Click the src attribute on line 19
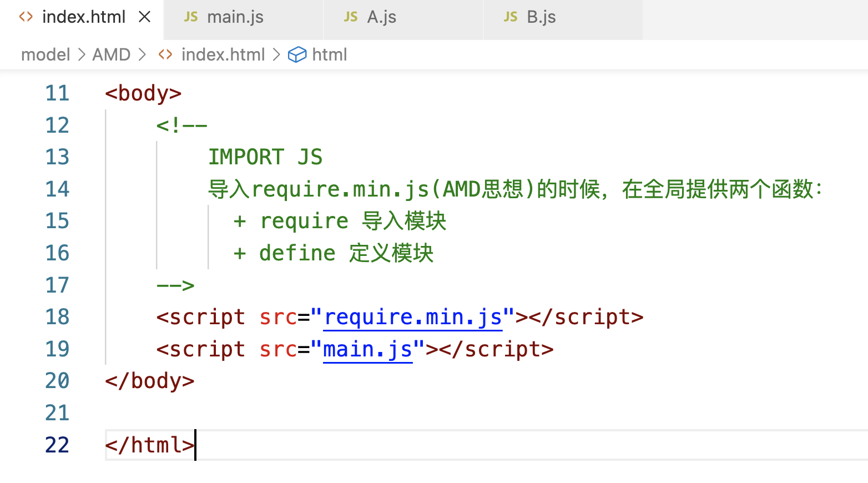Image resolution: width=868 pixels, height=483 pixels. click(x=278, y=349)
